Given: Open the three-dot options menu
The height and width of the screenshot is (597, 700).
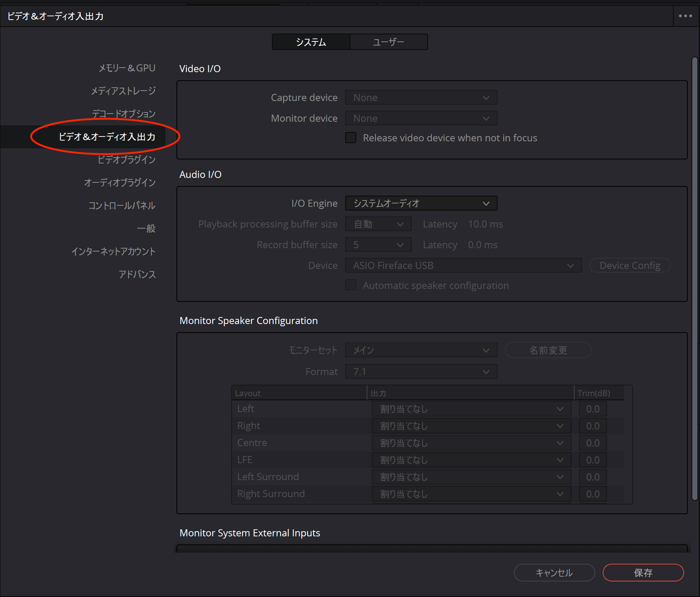Looking at the screenshot, I should [685, 16].
